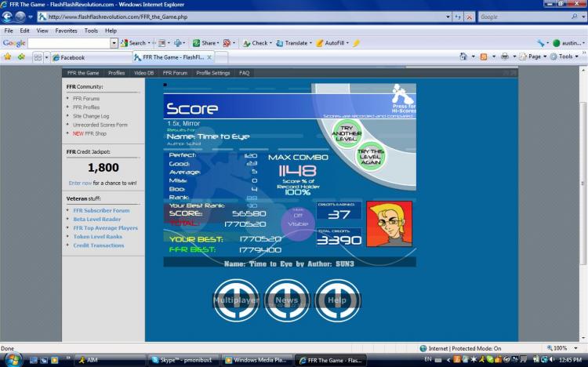Open the Tools command bar dropdown
The width and height of the screenshot is (588, 367).
[564, 56]
